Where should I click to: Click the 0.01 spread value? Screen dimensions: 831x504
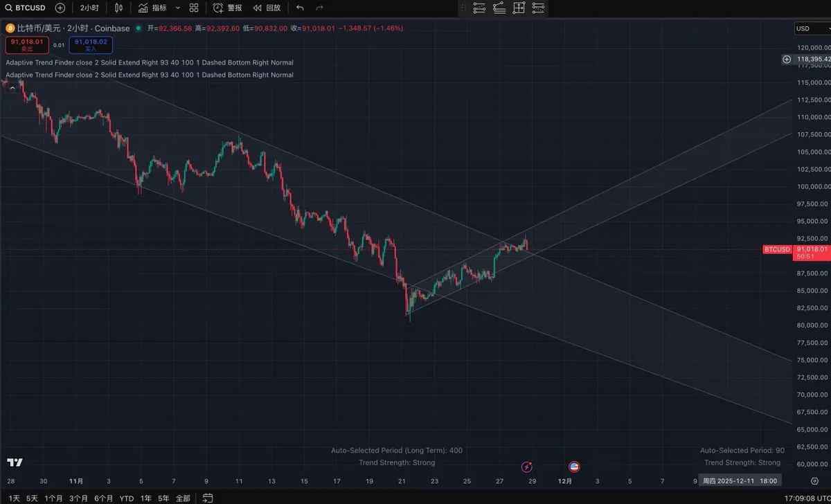tap(59, 45)
